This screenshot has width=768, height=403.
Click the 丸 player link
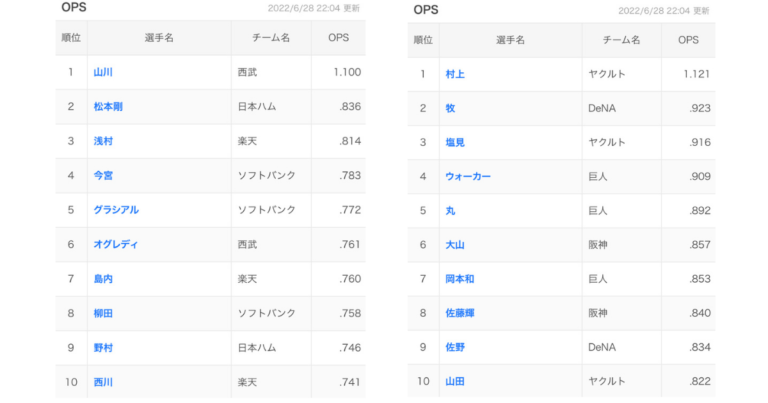coord(450,211)
